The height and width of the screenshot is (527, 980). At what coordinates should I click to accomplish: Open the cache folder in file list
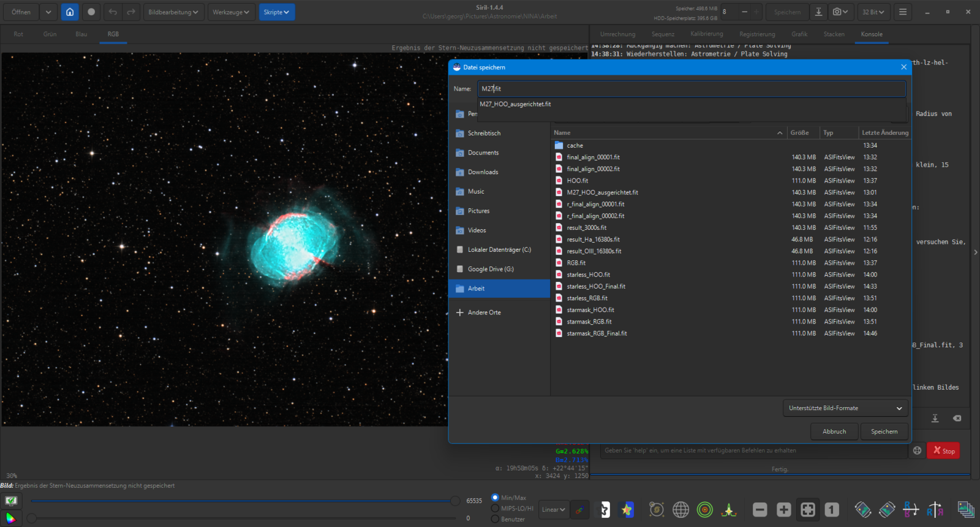[x=575, y=145]
